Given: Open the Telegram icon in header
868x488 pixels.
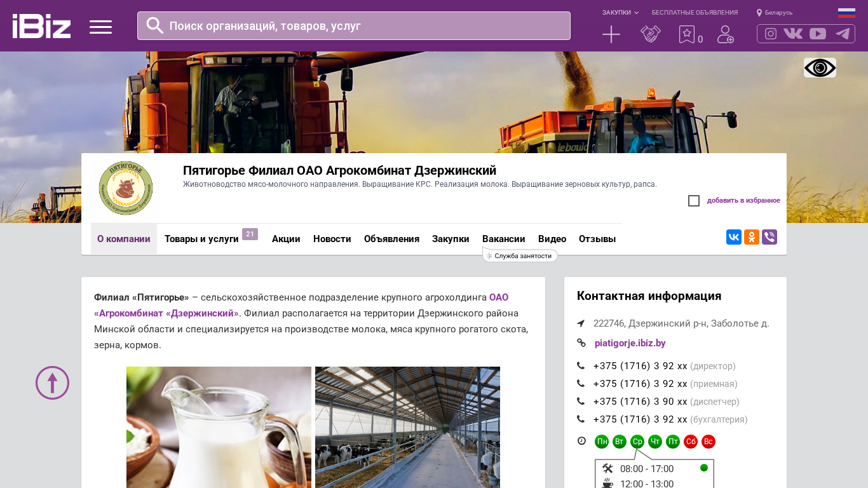Looking at the screenshot, I should click(843, 34).
